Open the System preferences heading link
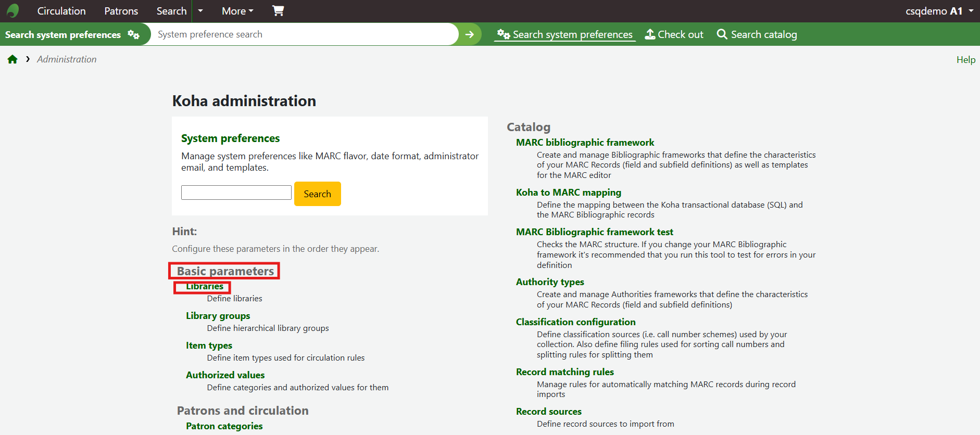The height and width of the screenshot is (435, 980). [230, 138]
